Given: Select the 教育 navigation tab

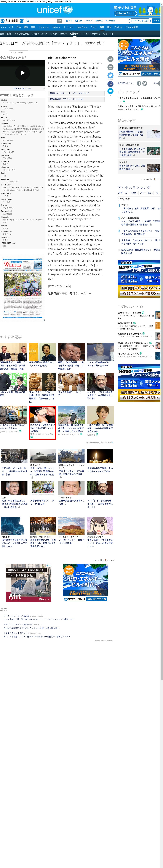Looking at the screenshot, I should pyautogui.click(x=102, y=27).
